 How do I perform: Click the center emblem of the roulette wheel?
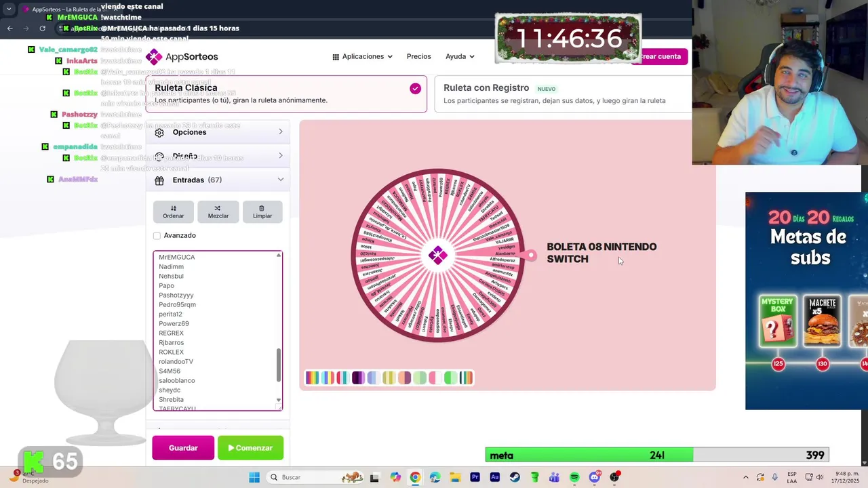(438, 256)
